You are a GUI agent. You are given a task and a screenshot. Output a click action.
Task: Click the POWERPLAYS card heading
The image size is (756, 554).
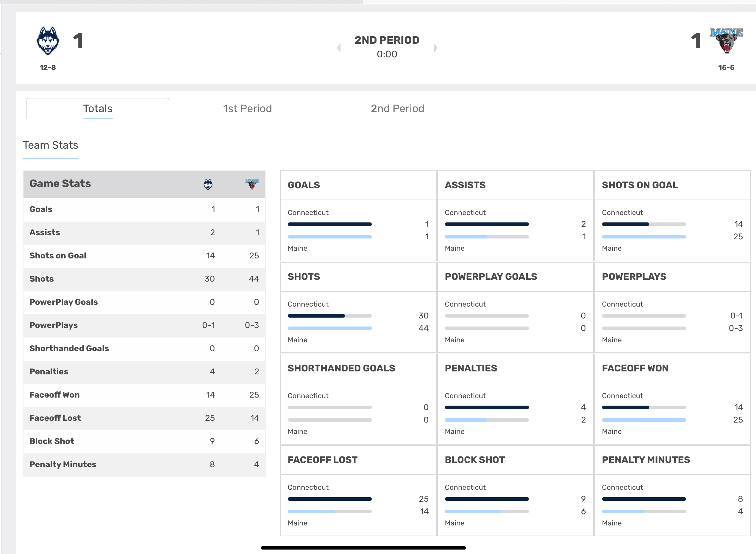(634, 277)
